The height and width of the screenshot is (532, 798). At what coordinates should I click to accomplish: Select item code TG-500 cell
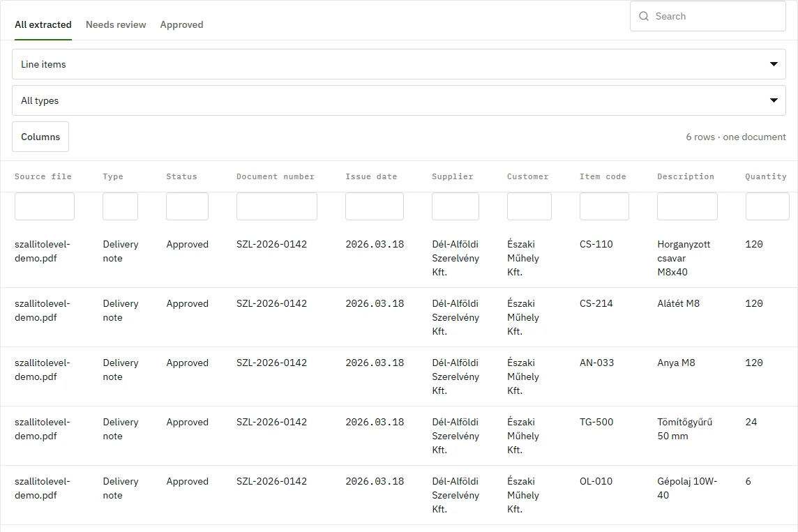point(596,422)
